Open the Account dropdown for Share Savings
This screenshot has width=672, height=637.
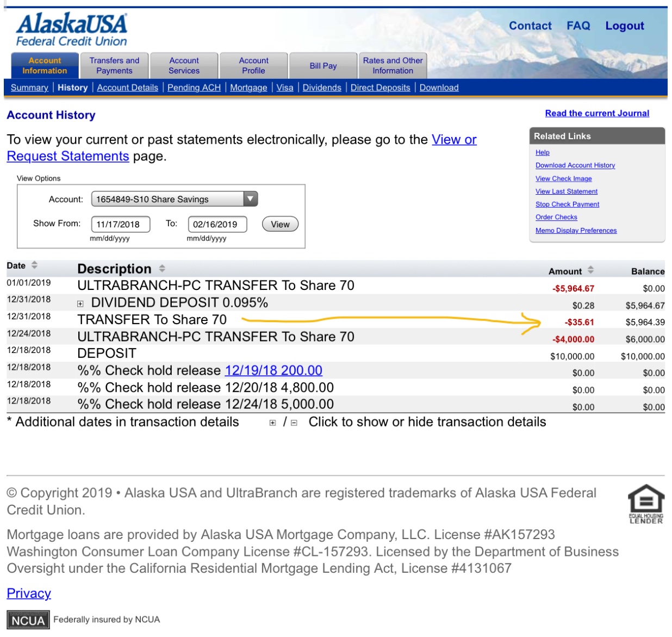pyautogui.click(x=175, y=199)
